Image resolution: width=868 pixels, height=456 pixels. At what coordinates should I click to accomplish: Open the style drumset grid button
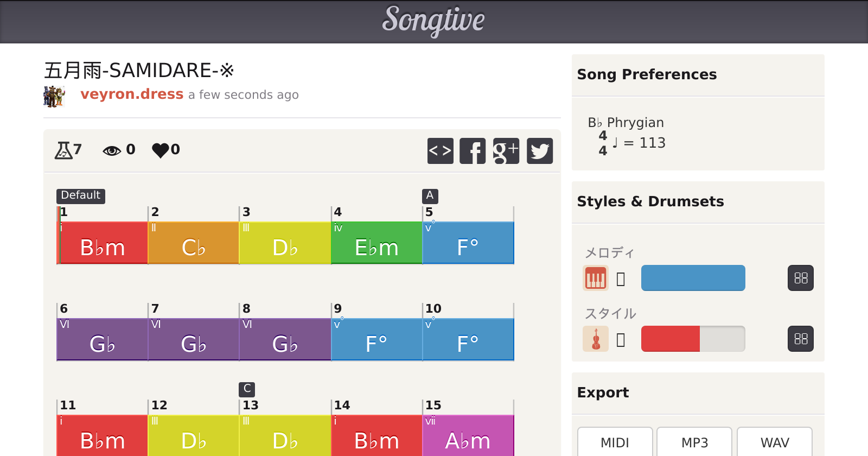(800, 339)
